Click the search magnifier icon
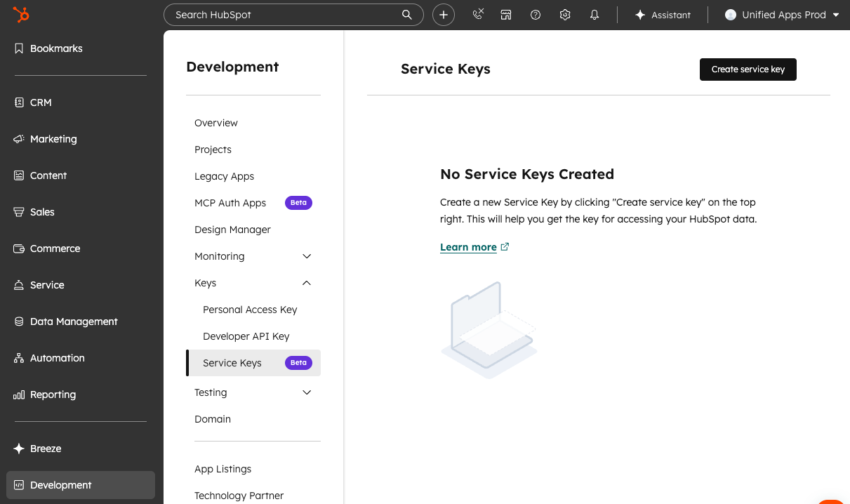Viewport: 850px width, 504px height. [x=406, y=15]
